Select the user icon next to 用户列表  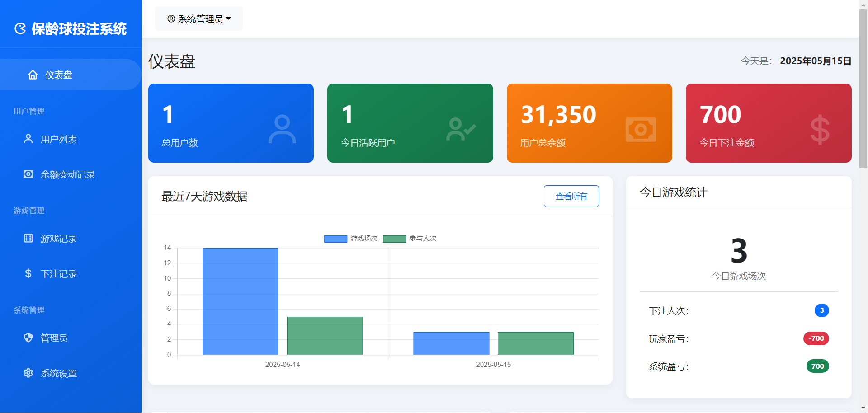pos(28,139)
